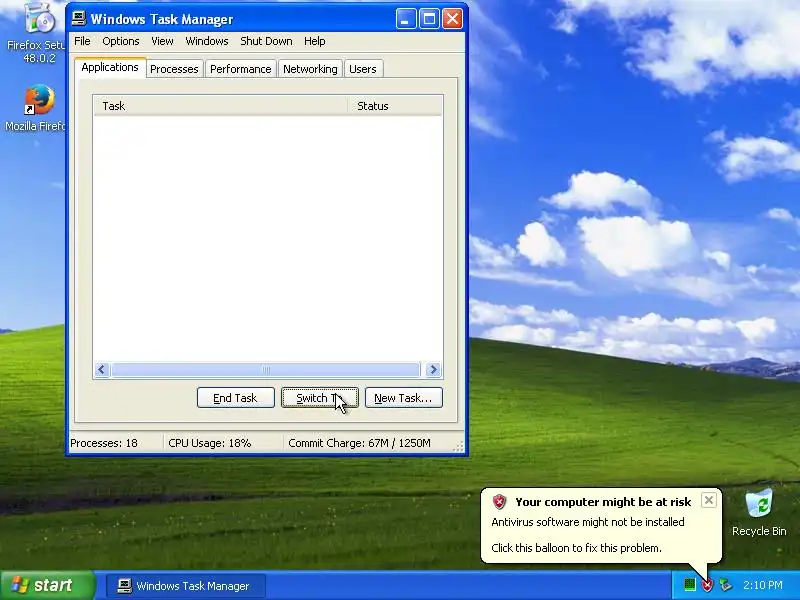The height and width of the screenshot is (600, 800).
Task: Click the 'CPU Usage: 18%' status bar text
Action: tap(210, 443)
